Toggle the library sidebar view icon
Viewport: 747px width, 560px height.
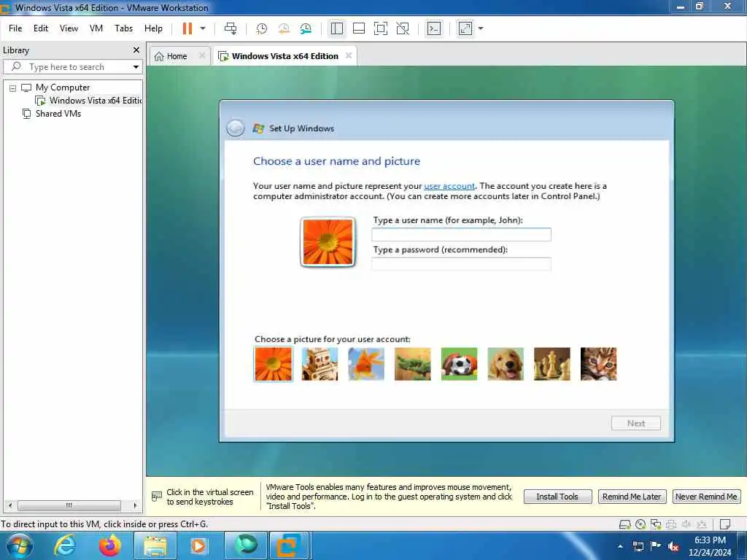pos(337,28)
